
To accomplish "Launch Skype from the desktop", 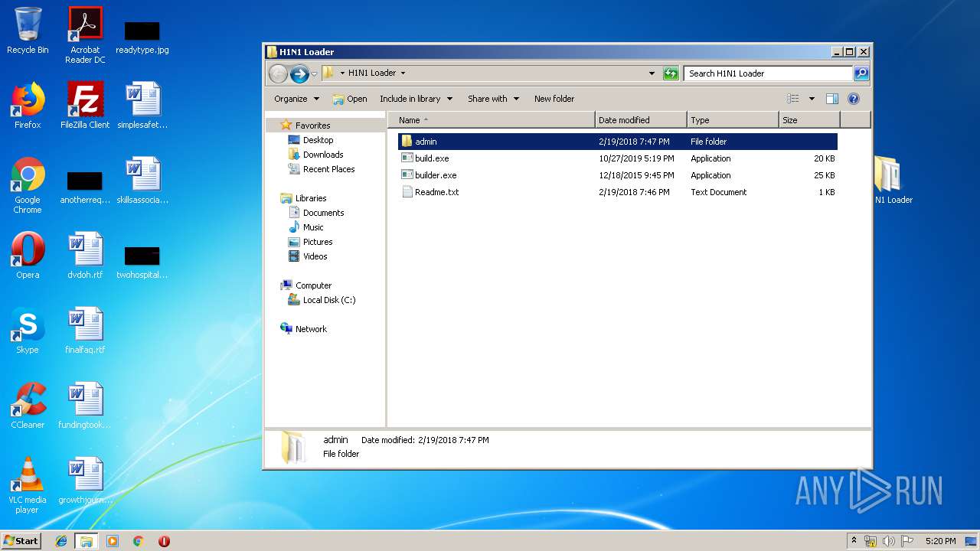I will point(28,331).
